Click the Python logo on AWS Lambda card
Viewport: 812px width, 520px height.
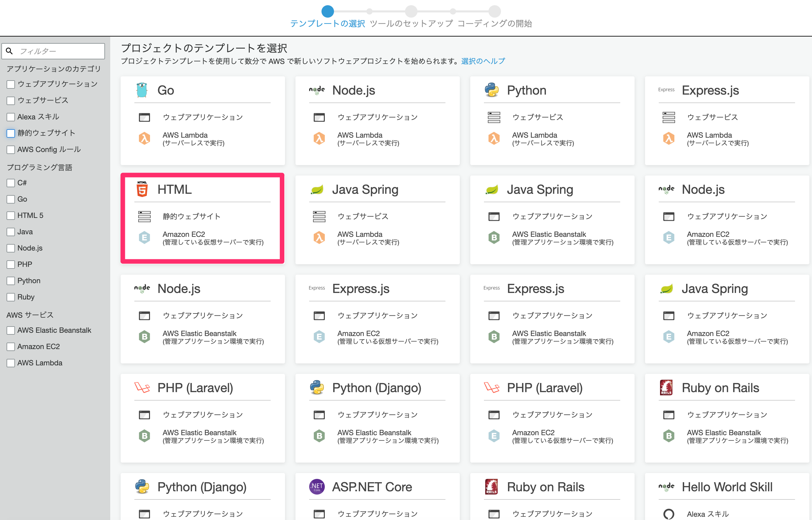(x=492, y=90)
